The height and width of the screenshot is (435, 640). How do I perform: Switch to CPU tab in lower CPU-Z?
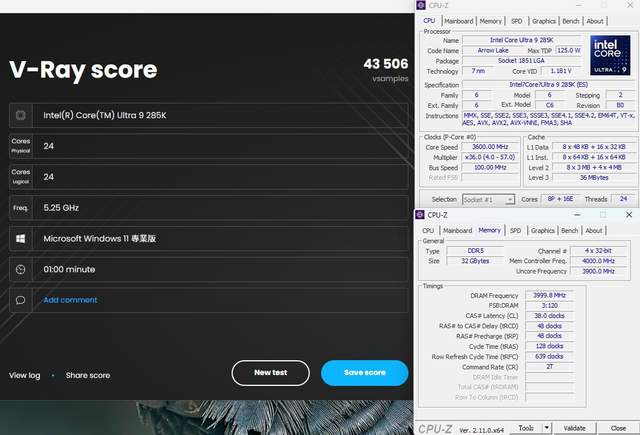[x=428, y=231]
